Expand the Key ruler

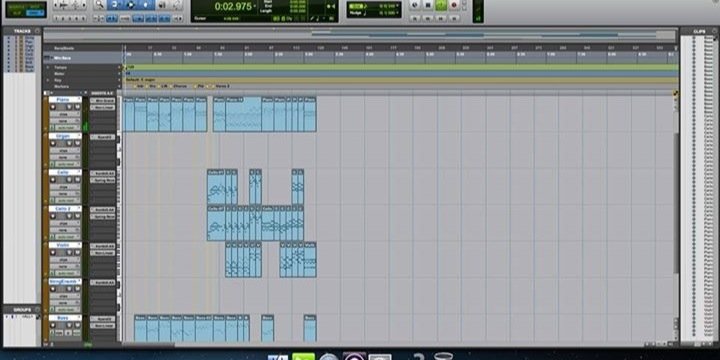pyautogui.click(x=48, y=80)
